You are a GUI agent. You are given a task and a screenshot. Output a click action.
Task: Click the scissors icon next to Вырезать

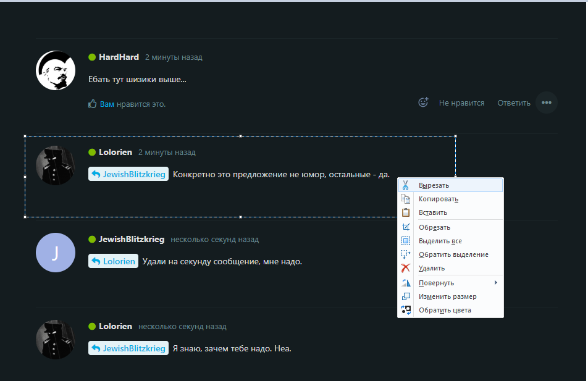405,185
